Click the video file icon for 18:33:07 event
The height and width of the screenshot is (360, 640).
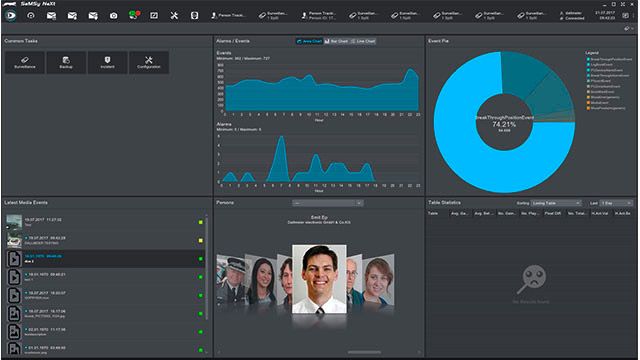pos(14,296)
